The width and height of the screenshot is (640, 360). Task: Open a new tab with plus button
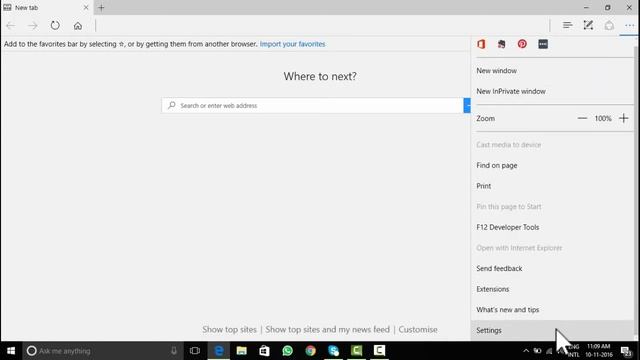(x=101, y=7)
